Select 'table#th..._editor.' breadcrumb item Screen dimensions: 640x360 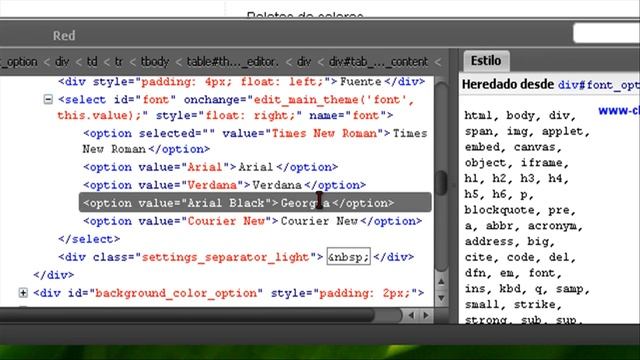[233, 62]
